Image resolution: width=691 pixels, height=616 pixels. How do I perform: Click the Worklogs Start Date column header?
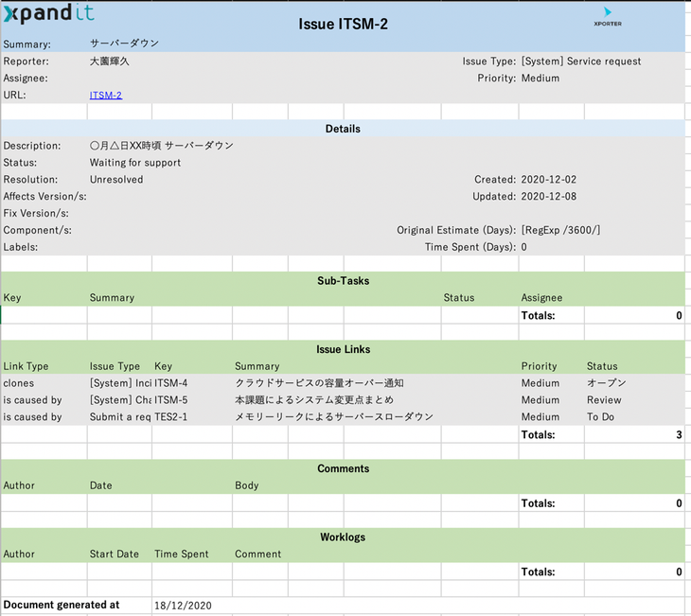(x=115, y=554)
